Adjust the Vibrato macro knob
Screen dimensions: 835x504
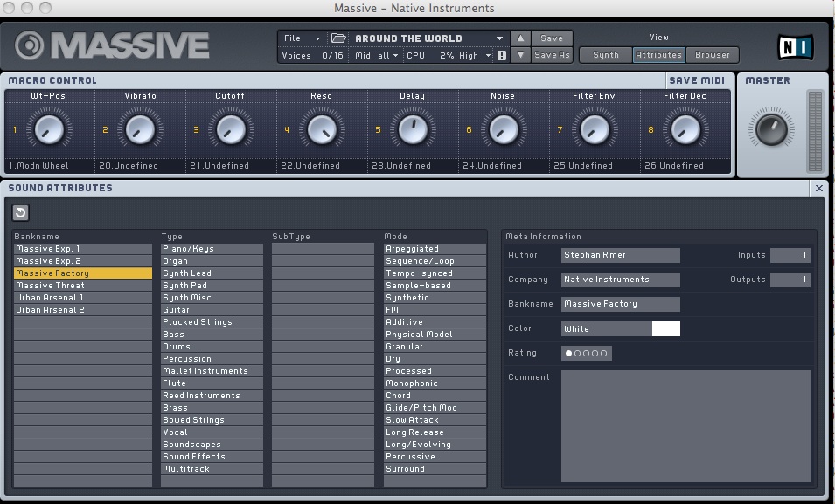[x=140, y=129]
